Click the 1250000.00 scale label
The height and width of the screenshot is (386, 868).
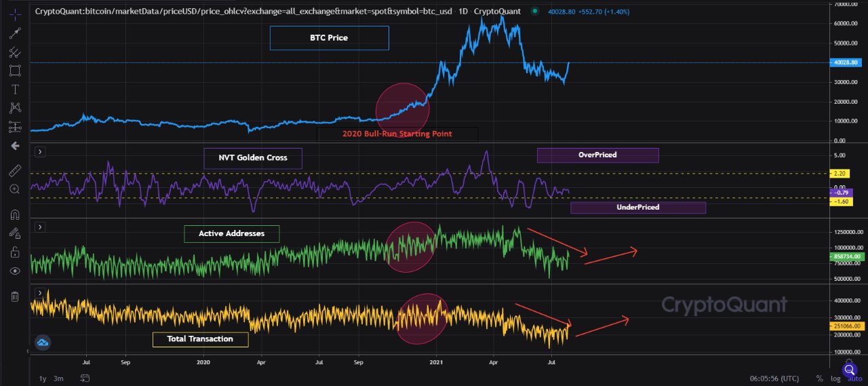(x=847, y=232)
